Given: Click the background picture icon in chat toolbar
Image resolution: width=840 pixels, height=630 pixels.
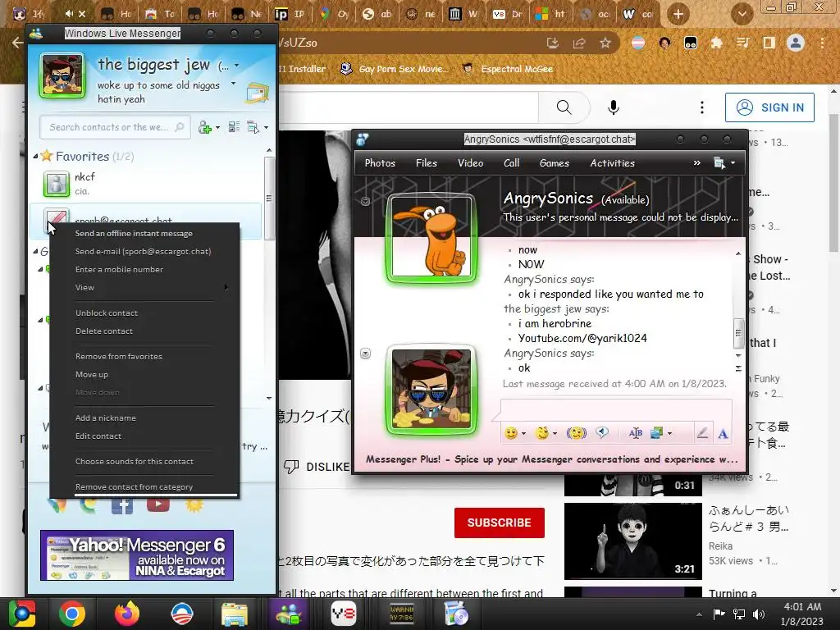Looking at the screenshot, I should point(656,433).
